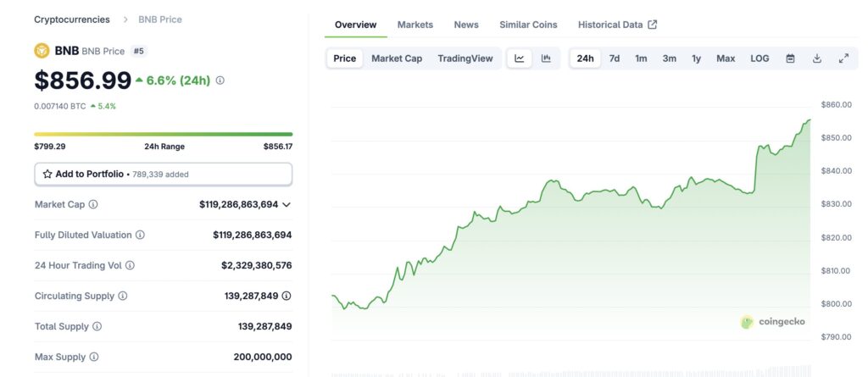Viewport: 868px width, 377px height.
Task: Open the News tab
Action: click(466, 25)
